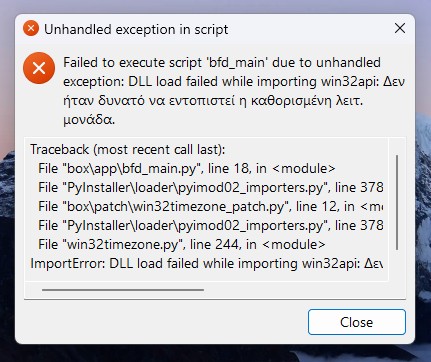The height and width of the screenshot is (362, 431).
Task: Select the "Traceback (most recent call last):" line
Action: pyautogui.click(x=128, y=149)
